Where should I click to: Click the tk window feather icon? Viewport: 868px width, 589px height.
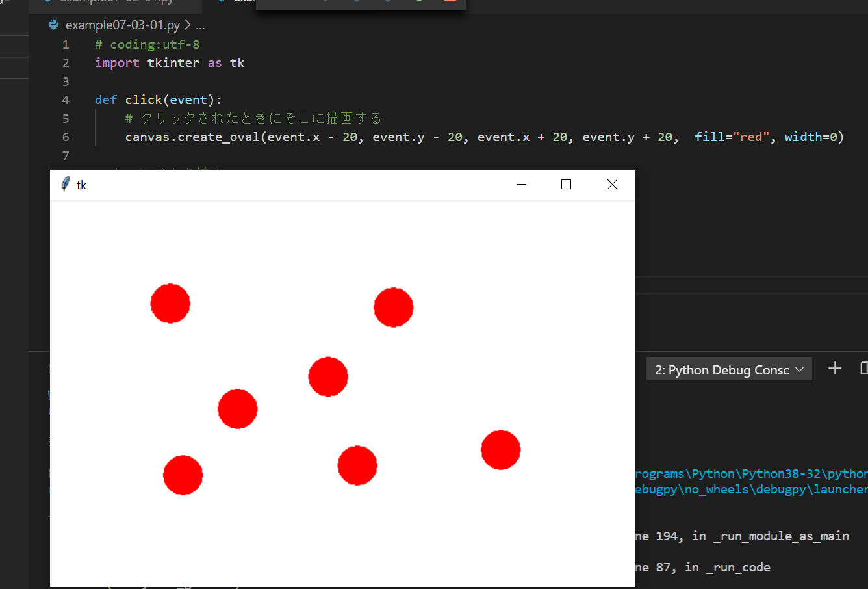coord(65,185)
